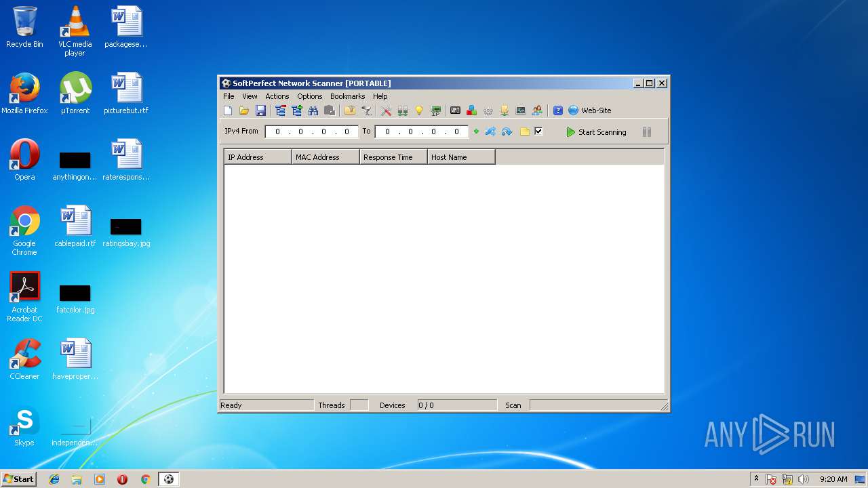Screen dimensions: 868x488
Task: Open the Actions menu
Action: 277,96
